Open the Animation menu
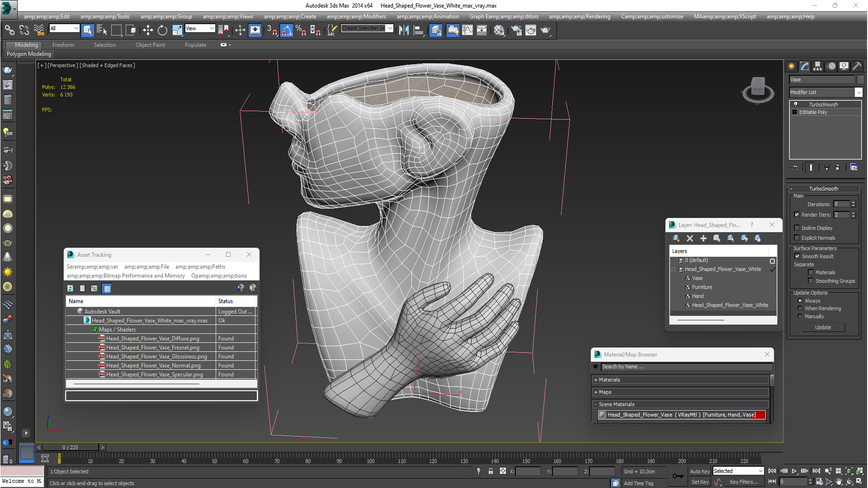Viewport: 868px width, 488px height. click(428, 17)
